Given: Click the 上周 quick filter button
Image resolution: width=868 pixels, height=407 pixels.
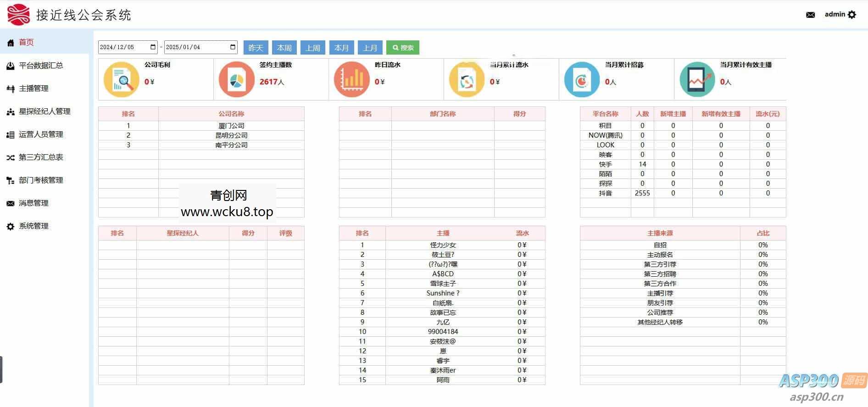Looking at the screenshot, I should 313,48.
